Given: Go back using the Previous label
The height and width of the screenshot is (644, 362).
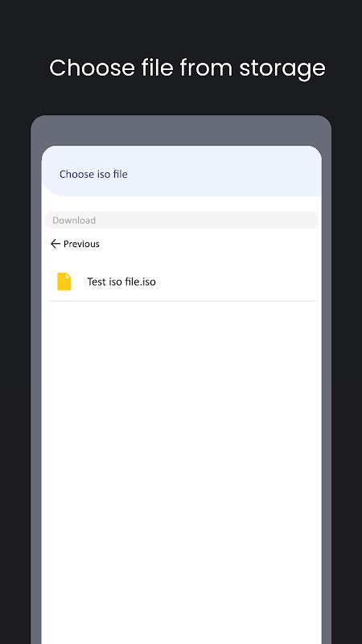Looking at the screenshot, I should [81, 244].
